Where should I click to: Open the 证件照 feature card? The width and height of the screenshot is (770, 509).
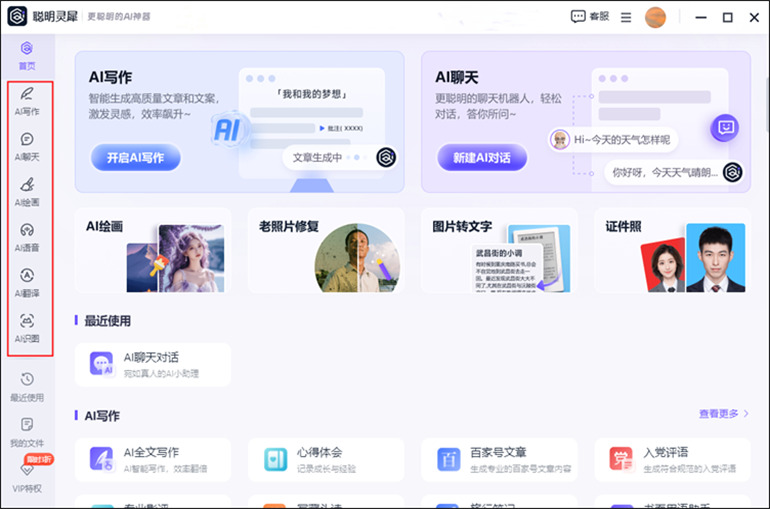(x=672, y=250)
